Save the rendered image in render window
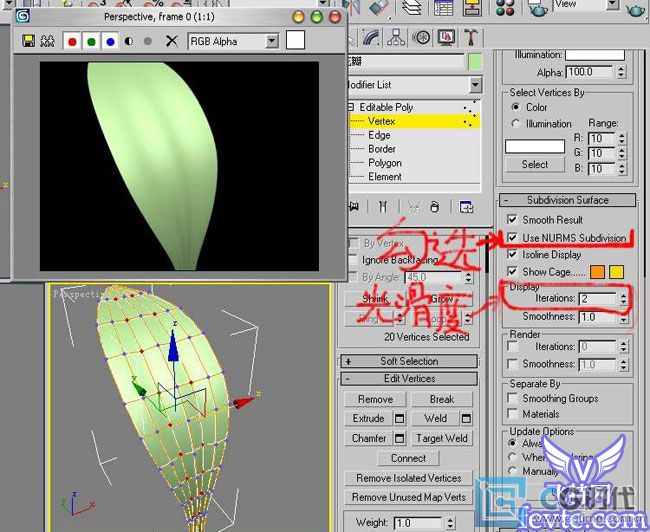The image size is (650, 532). (x=28, y=41)
